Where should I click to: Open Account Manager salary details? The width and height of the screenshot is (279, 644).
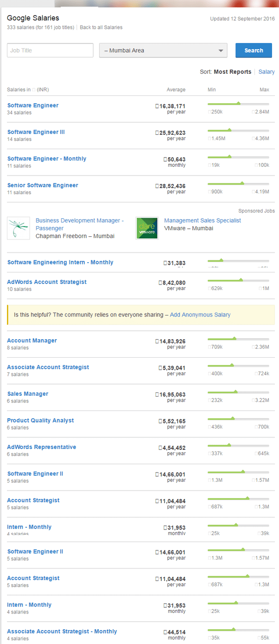click(x=32, y=340)
